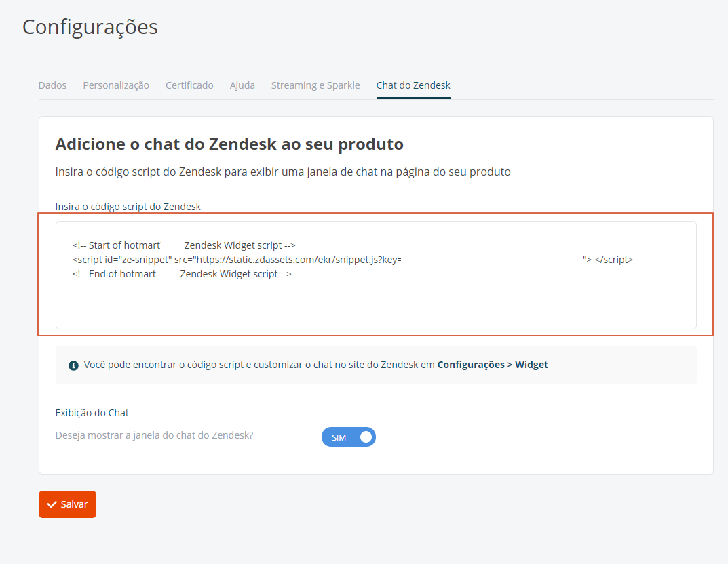This screenshot has height=564, width=728.
Task: Select the Chat do Zendesk tab
Action: tap(413, 85)
